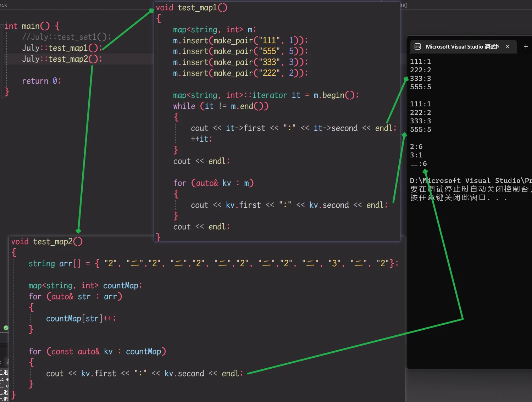
Task: Click the iterator 'it = m.begin();' declaration line
Action: pos(266,95)
